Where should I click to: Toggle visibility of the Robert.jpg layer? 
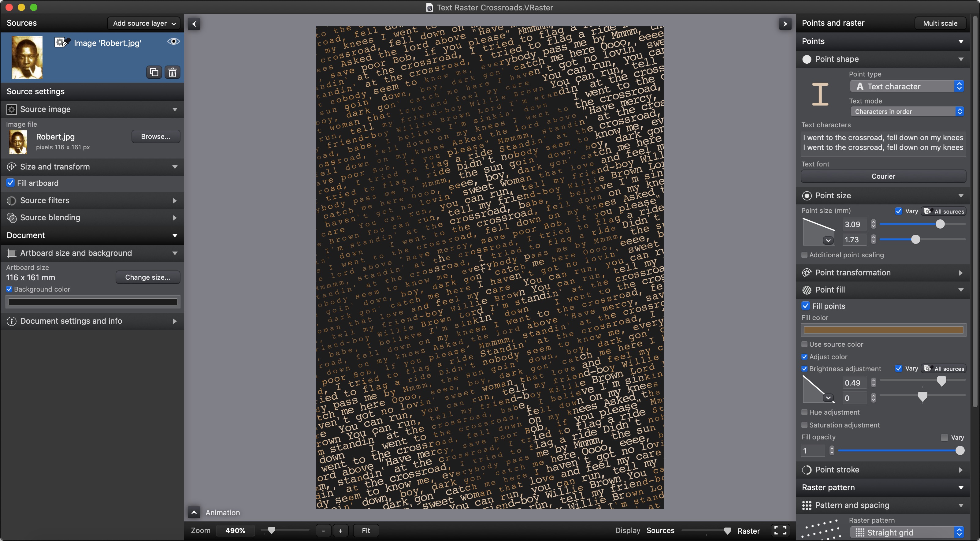click(173, 42)
